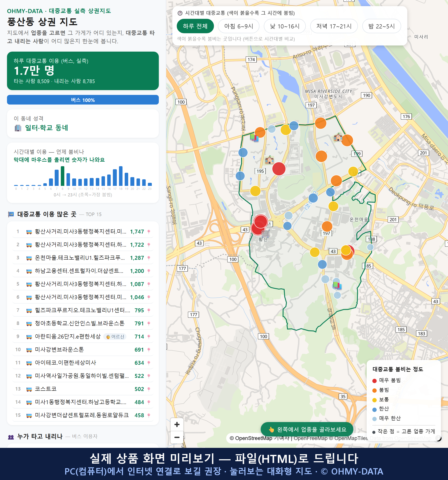
Task: Click the 18시 bar in hourly chart
Action: click(x=121, y=176)
